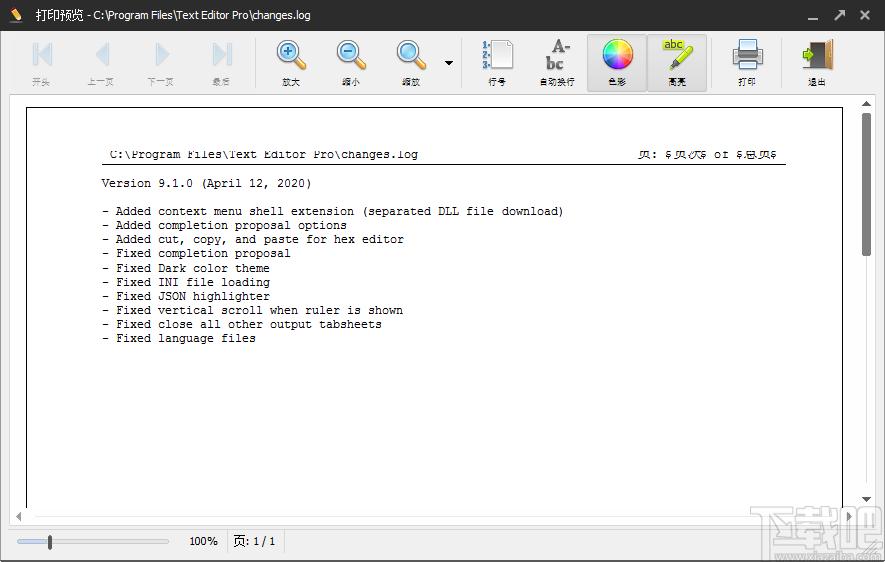This screenshot has width=885, height=562.
Task: Click the 'Added context menu shell extension' line
Action: (x=332, y=212)
